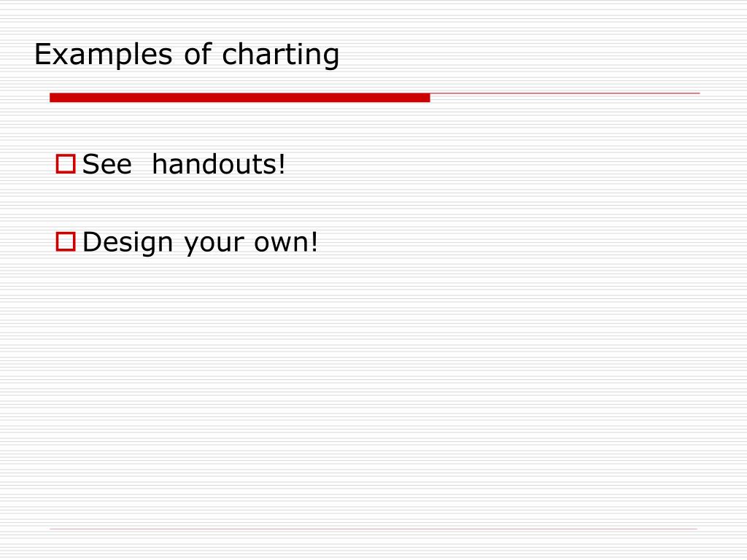Click the thick red bar under the title
This screenshot has width=747, height=560.
239,98
